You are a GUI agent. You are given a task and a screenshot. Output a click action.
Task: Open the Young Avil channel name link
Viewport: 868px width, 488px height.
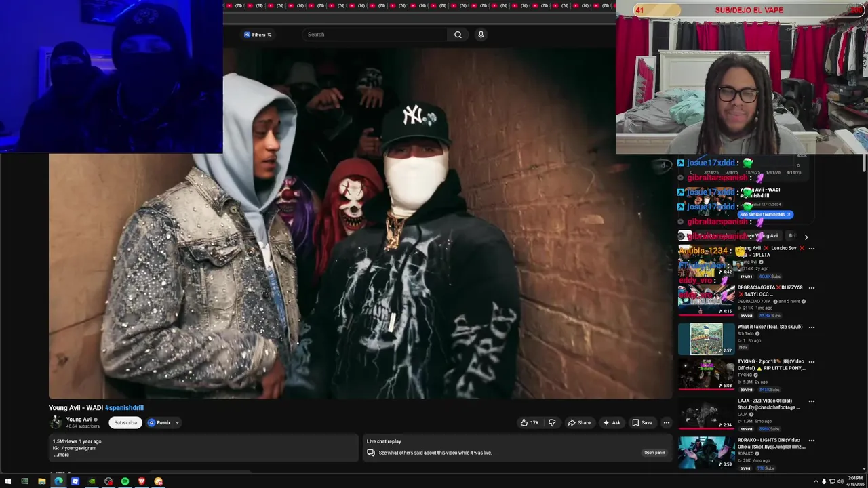click(x=79, y=420)
